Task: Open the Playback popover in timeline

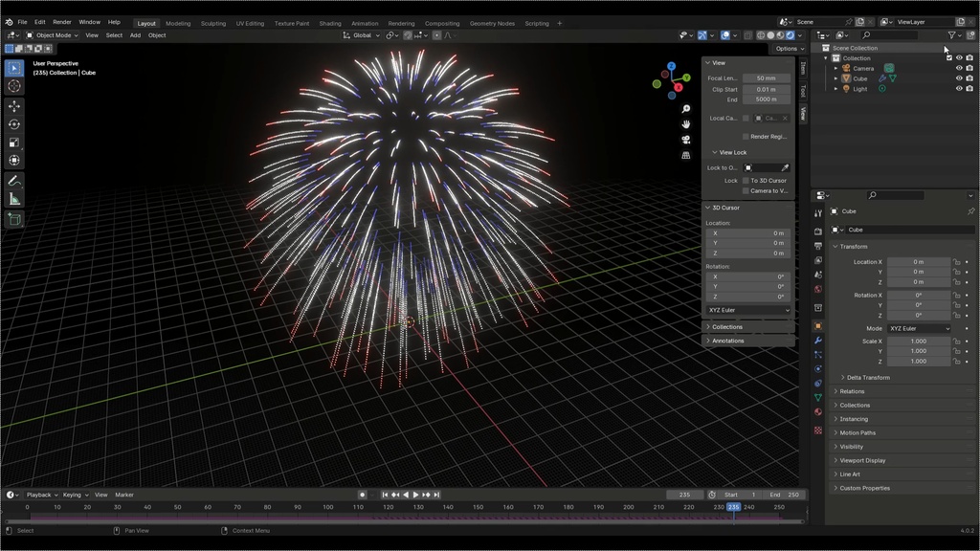Action: point(42,495)
